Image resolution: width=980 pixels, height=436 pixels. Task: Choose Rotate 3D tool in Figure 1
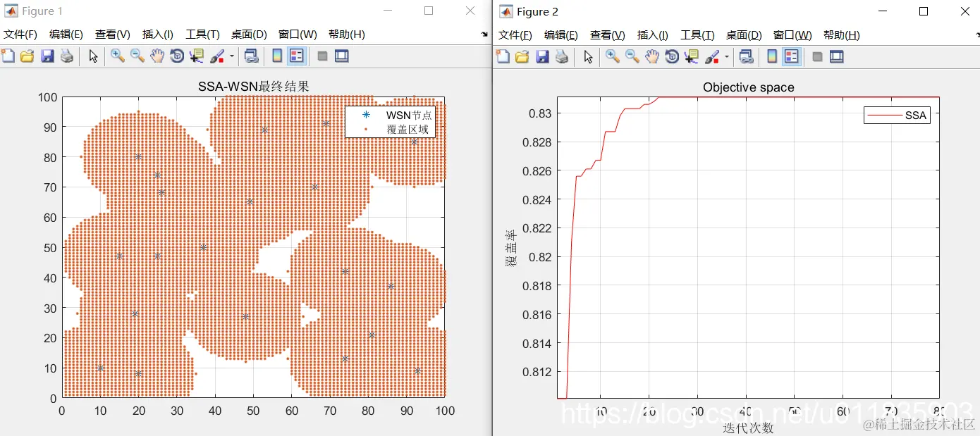[177, 56]
